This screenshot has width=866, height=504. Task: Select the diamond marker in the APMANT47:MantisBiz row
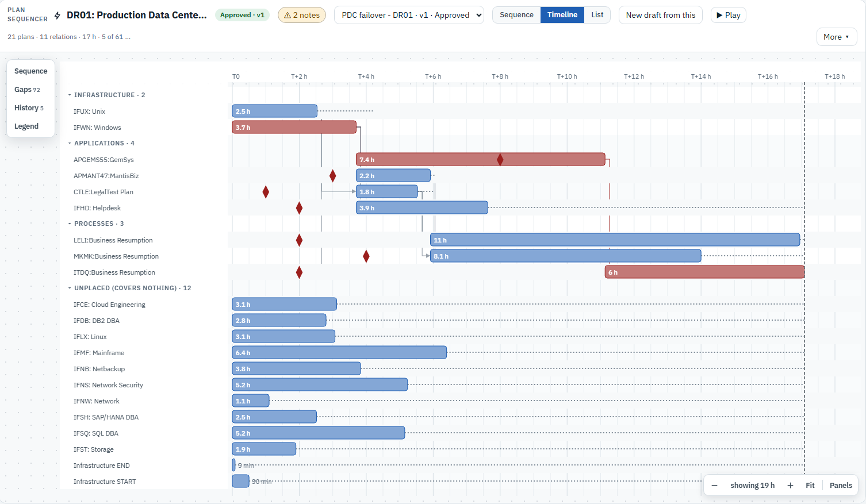(x=332, y=176)
